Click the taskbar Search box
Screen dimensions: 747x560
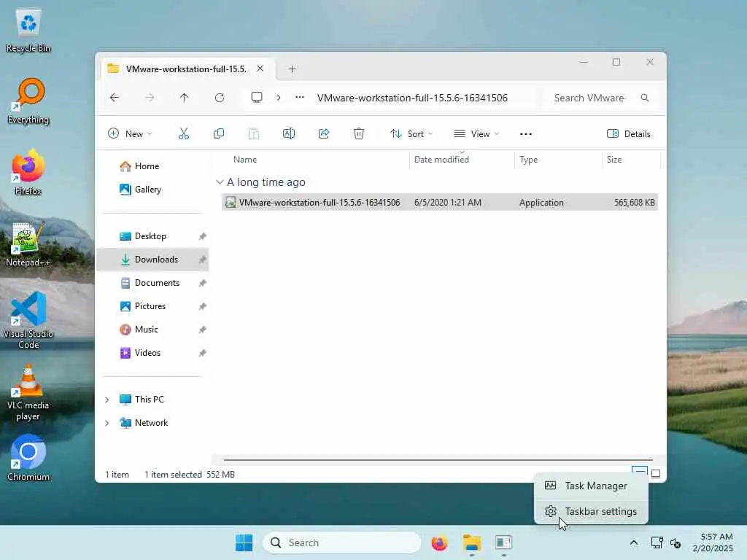coord(342,542)
